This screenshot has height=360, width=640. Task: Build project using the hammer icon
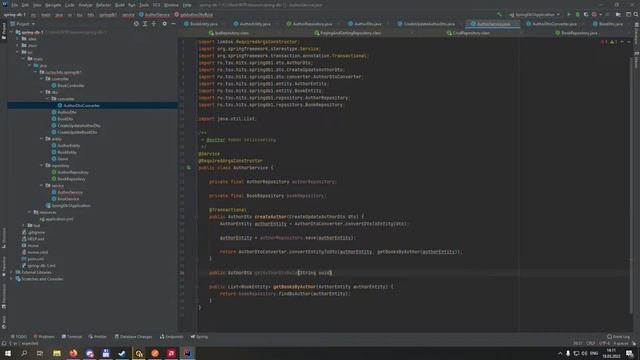pyautogui.click(x=500, y=14)
